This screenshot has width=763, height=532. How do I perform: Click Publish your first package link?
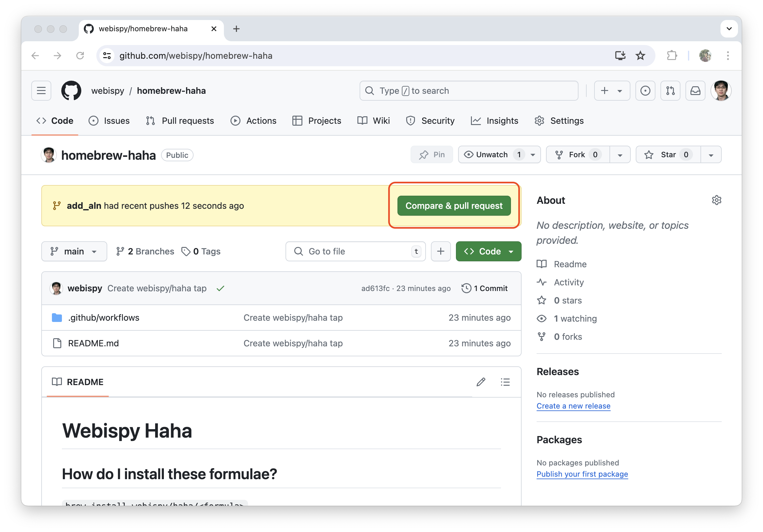tap(582, 474)
